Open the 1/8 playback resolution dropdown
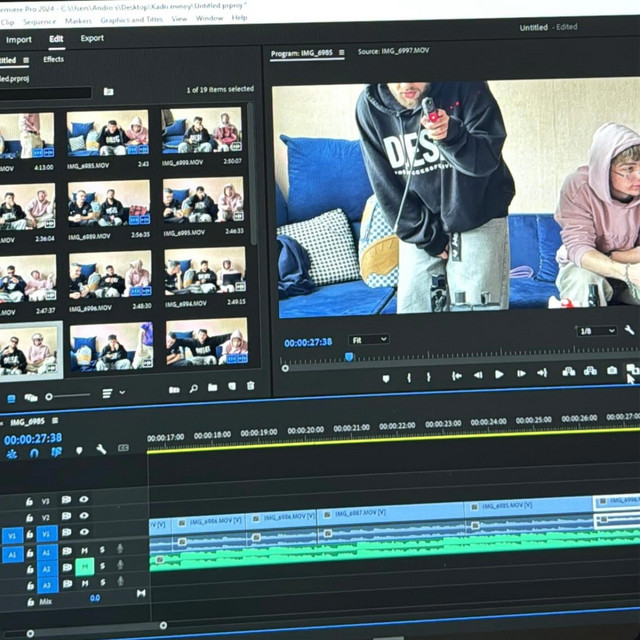 (x=596, y=331)
